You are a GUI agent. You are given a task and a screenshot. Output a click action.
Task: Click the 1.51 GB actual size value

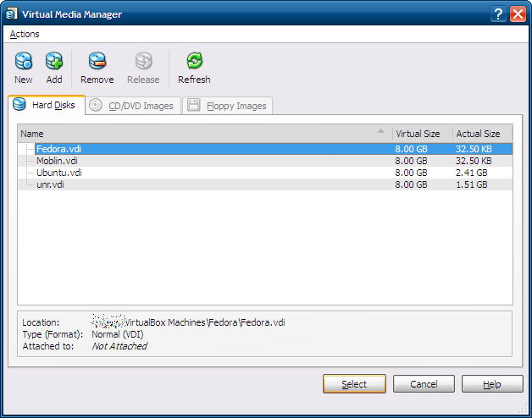471,184
